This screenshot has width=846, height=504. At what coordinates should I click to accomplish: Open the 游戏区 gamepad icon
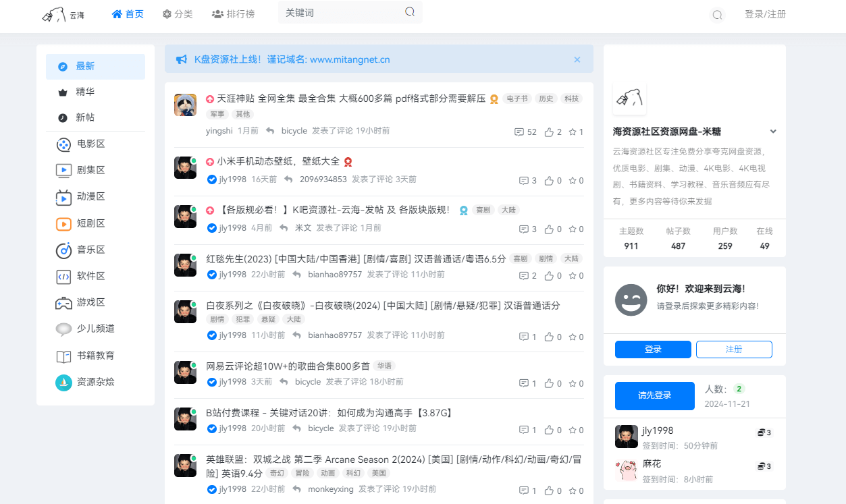tap(63, 302)
